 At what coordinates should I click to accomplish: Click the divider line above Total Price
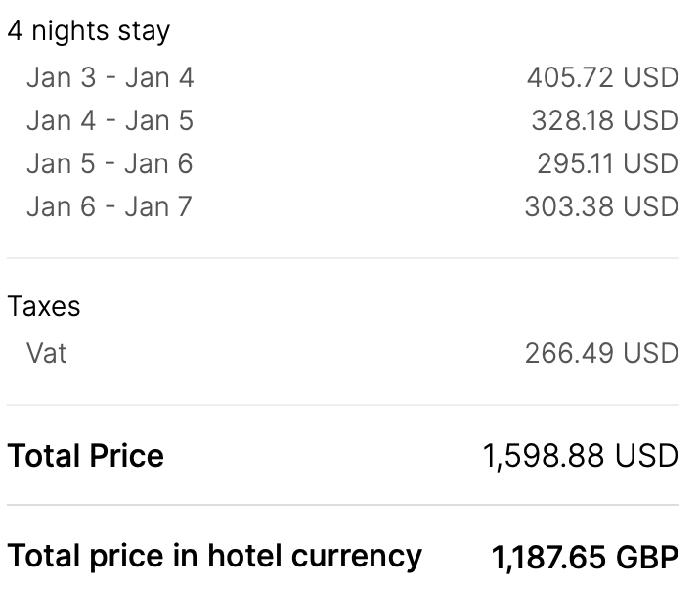[x=342, y=405]
